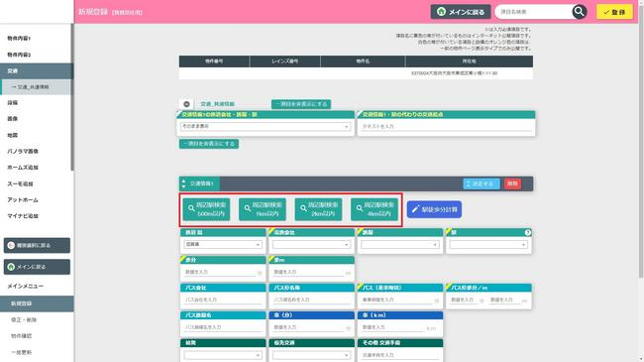Screen dimensions: 644x362
Task: Click the メインに戻る button in the header
Action: click(x=461, y=12)
